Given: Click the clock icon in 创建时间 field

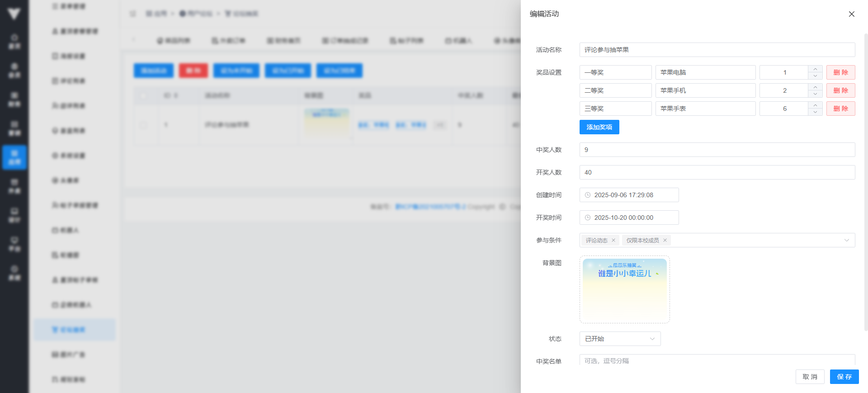Looking at the screenshot, I should [588, 195].
